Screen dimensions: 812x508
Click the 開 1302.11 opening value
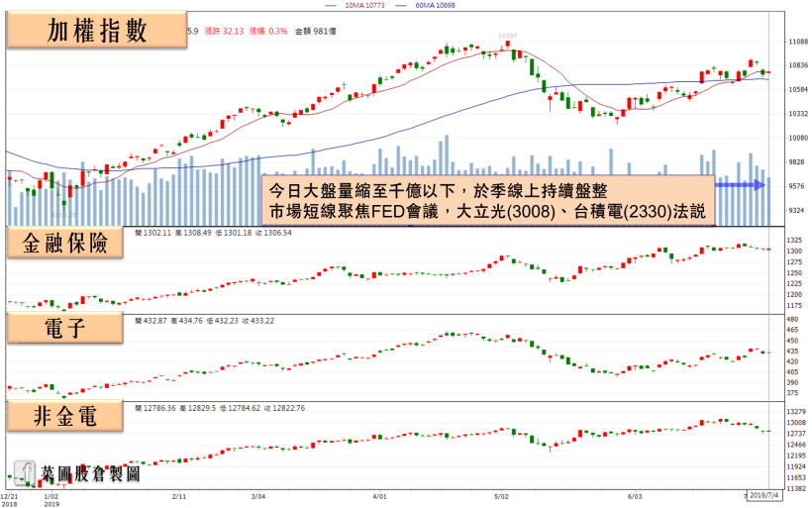click(x=152, y=233)
